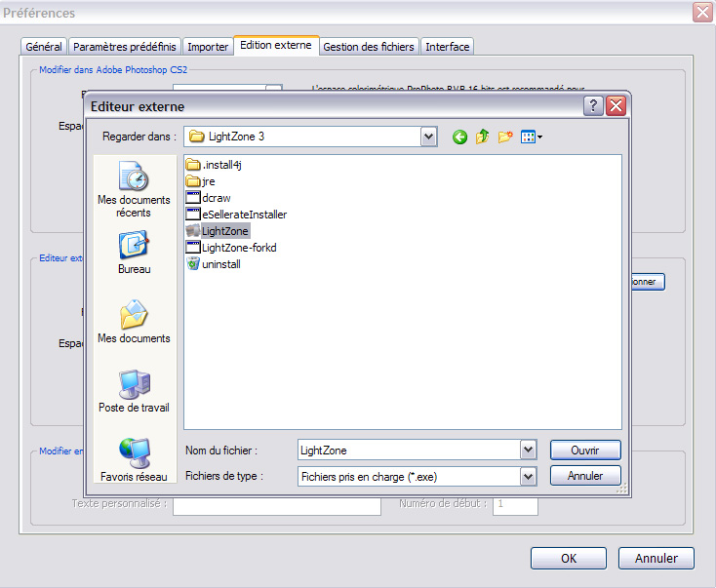Expand the Fichiers de type dropdown
Image resolution: width=716 pixels, height=588 pixels.
(x=528, y=477)
